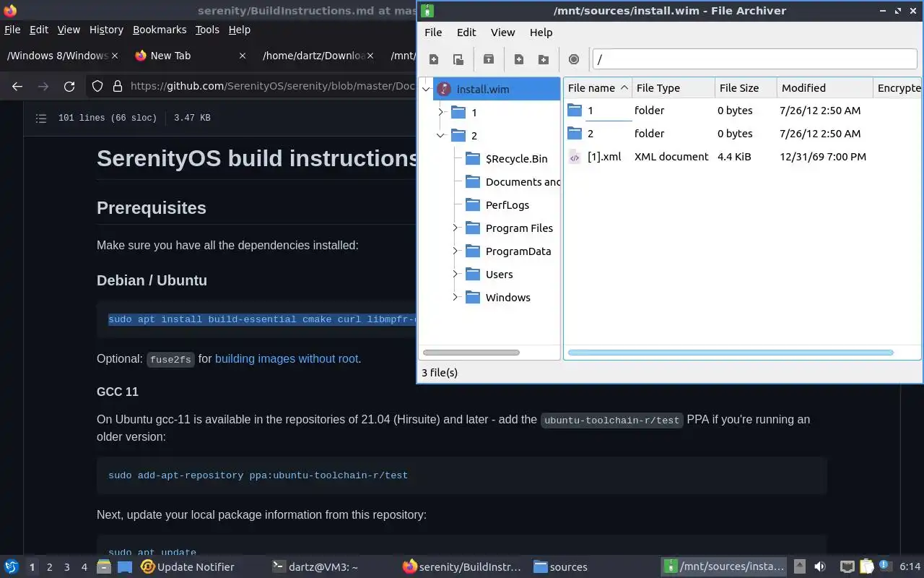The width and height of the screenshot is (924, 578).
Task: Click the Open archive toolbar icon
Action: pos(458,60)
